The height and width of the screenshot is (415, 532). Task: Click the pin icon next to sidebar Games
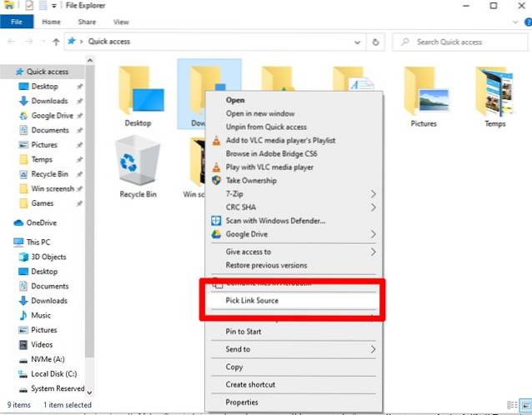(x=79, y=203)
